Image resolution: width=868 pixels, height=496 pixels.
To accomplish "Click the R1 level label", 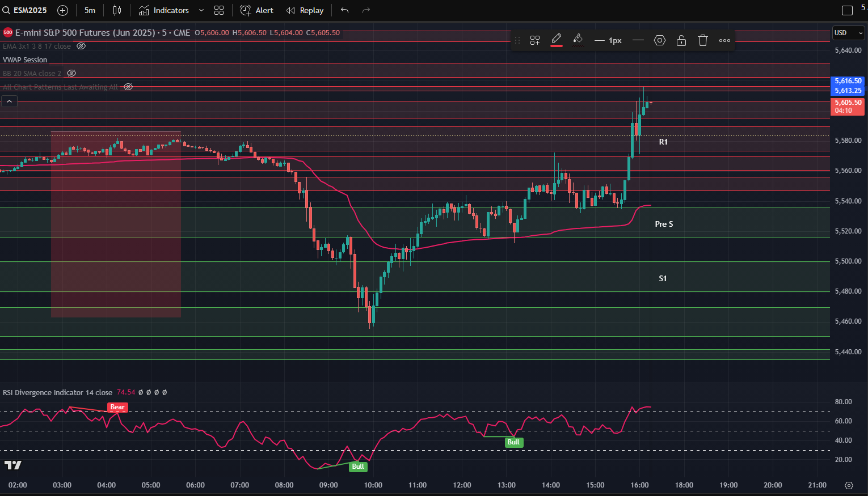I will (663, 142).
